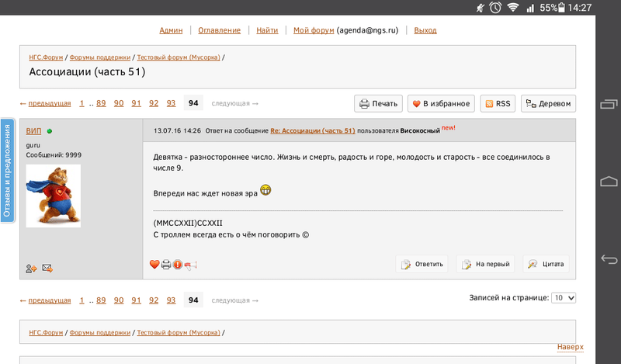This screenshot has height=364, width=621.
Task: Go to page 91 in bottom pagination
Action: [x=137, y=300]
